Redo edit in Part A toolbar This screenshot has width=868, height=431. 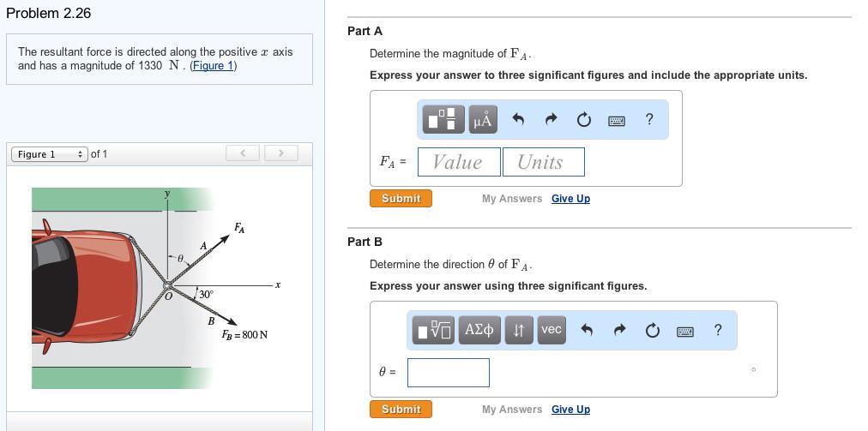[x=551, y=119]
